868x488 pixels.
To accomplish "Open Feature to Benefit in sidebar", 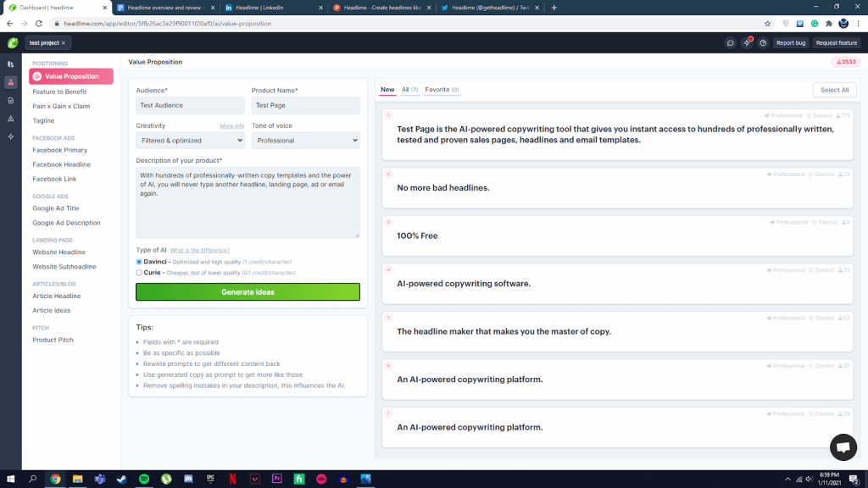I will [x=59, y=91].
